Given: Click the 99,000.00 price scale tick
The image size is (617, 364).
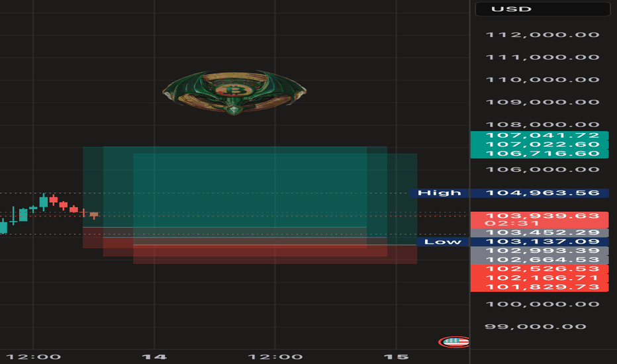Looking at the screenshot, I should click(536, 327).
